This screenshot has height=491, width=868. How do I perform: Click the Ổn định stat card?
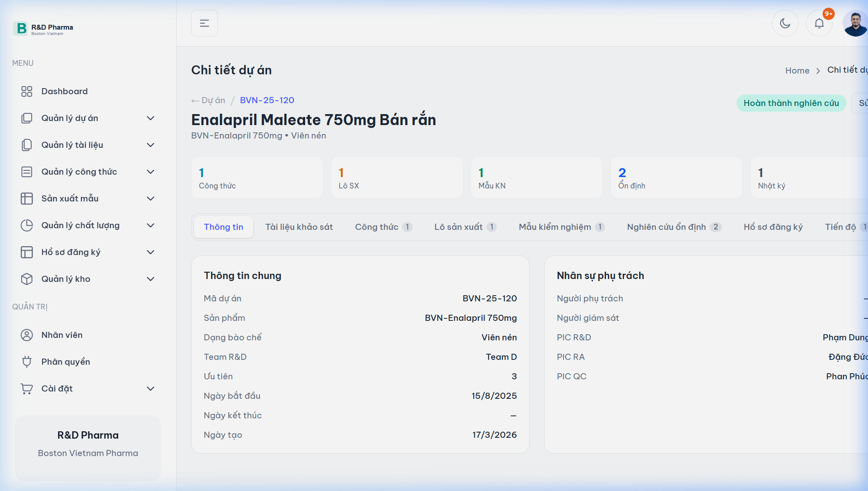click(676, 178)
